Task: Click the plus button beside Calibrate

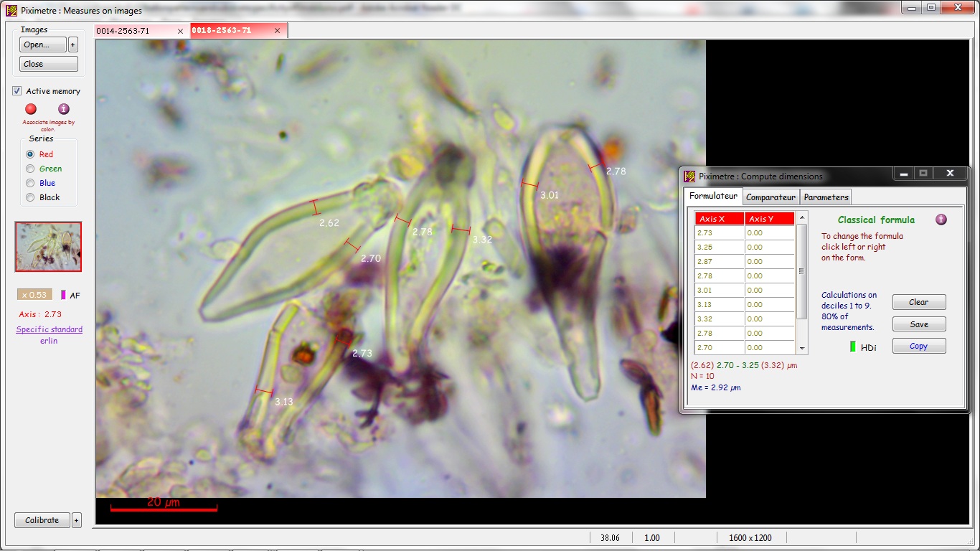Action: [77, 520]
